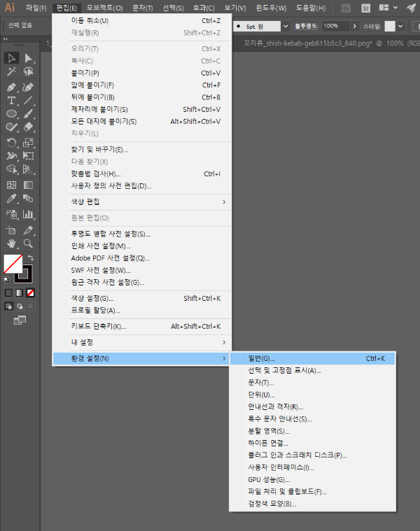
Task: Select the Direct Selection tool
Action: pyautogui.click(x=29, y=58)
